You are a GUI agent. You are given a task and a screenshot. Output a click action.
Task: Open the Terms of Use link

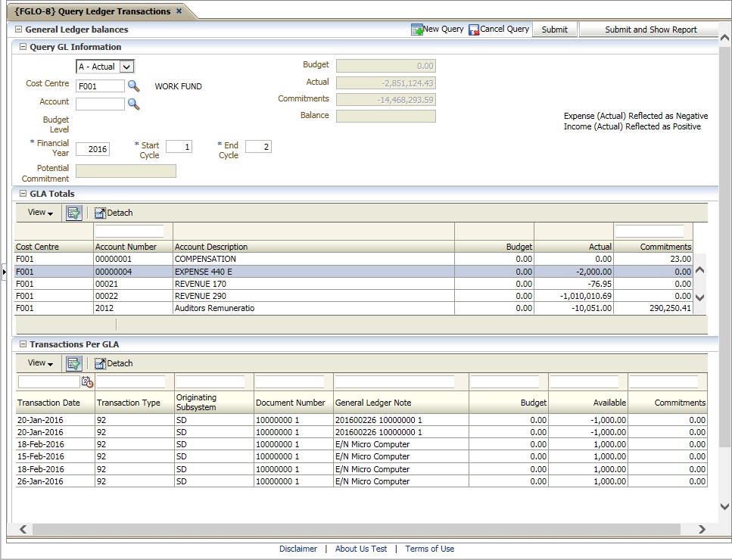pyautogui.click(x=429, y=549)
